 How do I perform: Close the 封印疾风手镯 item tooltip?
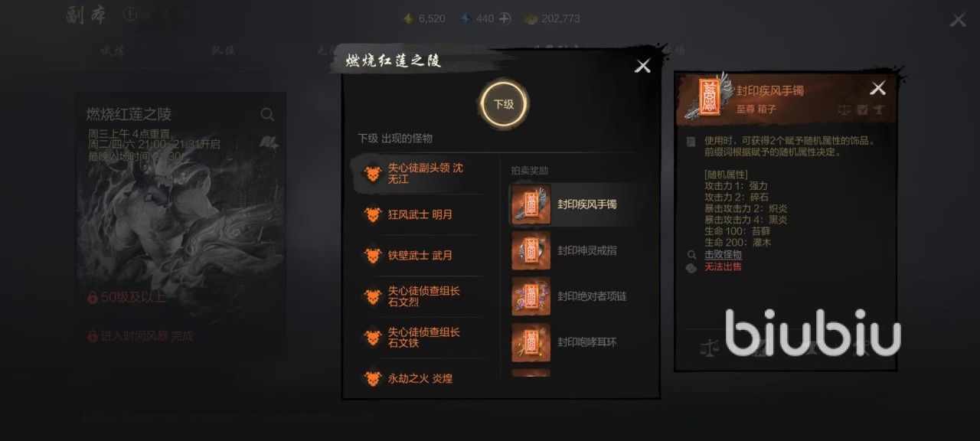878,88
